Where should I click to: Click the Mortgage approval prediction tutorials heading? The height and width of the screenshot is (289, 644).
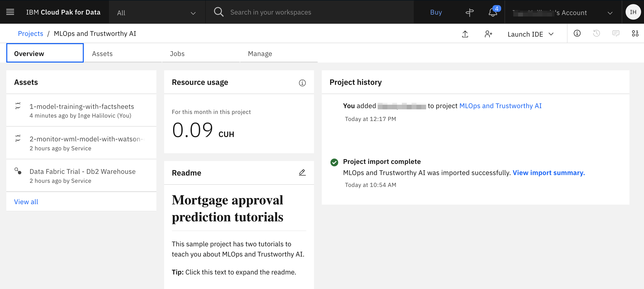coord(228,208)
